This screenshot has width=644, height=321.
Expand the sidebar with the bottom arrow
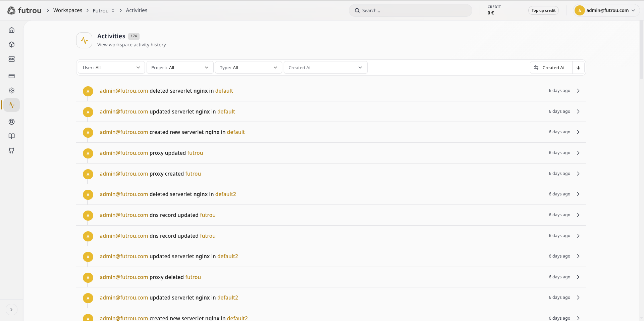click(x=11, y=310)
